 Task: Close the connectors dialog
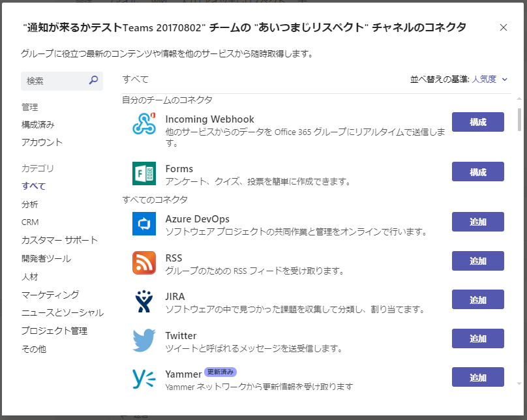tap(503, 27)
